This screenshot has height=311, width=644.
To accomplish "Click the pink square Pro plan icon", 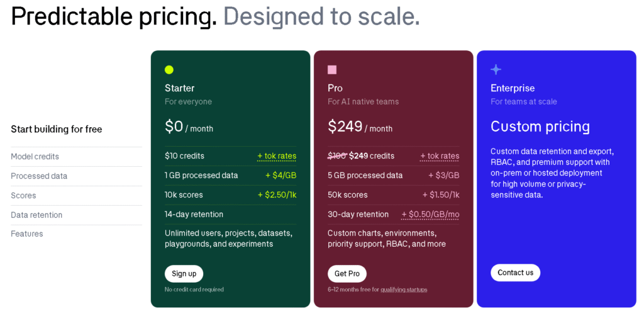I will pos(332,69).
